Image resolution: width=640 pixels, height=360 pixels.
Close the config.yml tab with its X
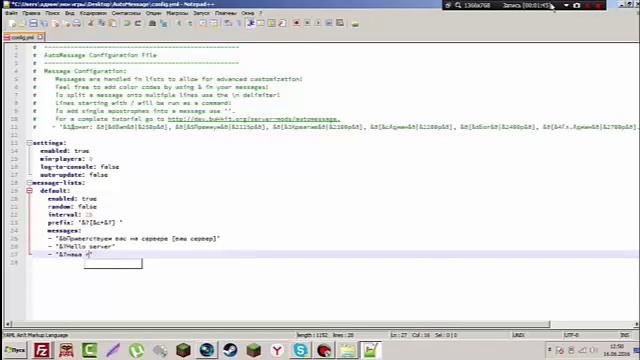(x=40, y=37)
